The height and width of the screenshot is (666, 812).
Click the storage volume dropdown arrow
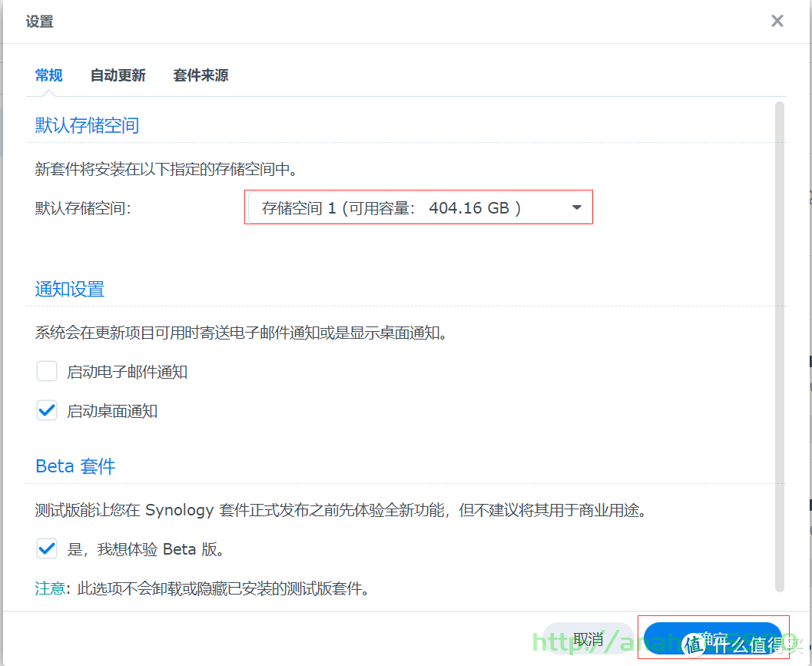pyautogui.click(x=576, y=207)
